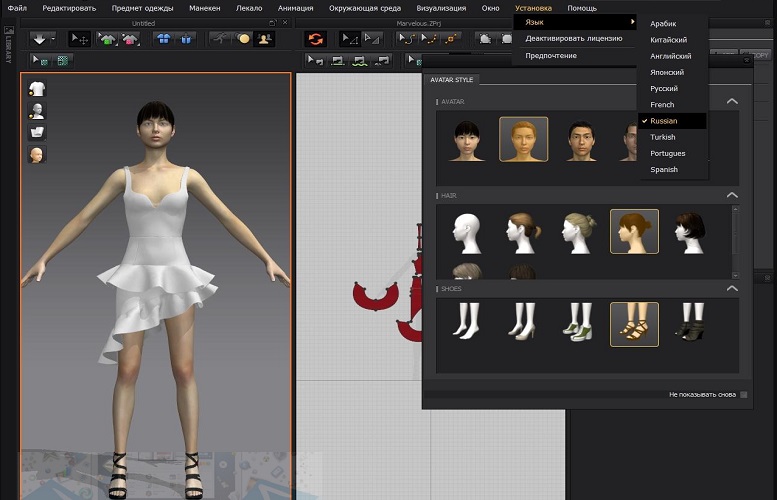Click the avatar style silhouette icon
This screenshot has height=500, width=777.
tap(264, 39)
